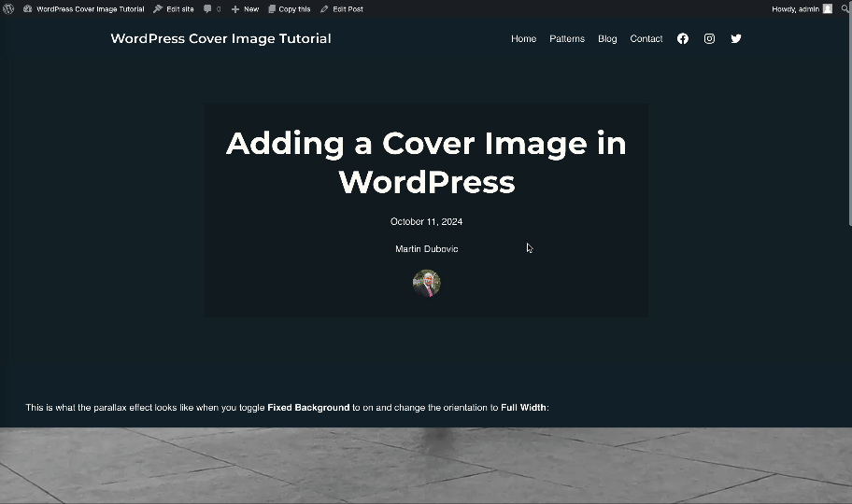Click Edit site in admin bar
The image size is (852, 504).
point(174,8)
